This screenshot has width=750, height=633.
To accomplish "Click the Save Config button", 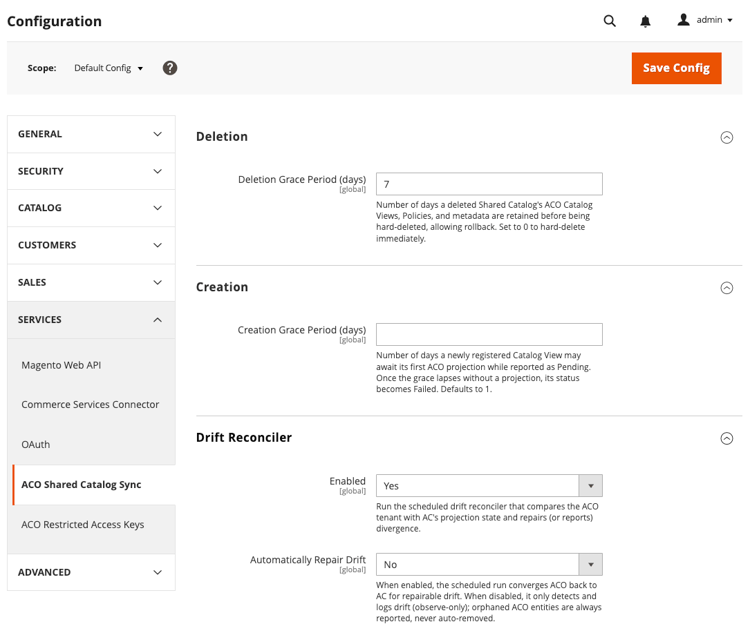I will click(x=676, y=68).
